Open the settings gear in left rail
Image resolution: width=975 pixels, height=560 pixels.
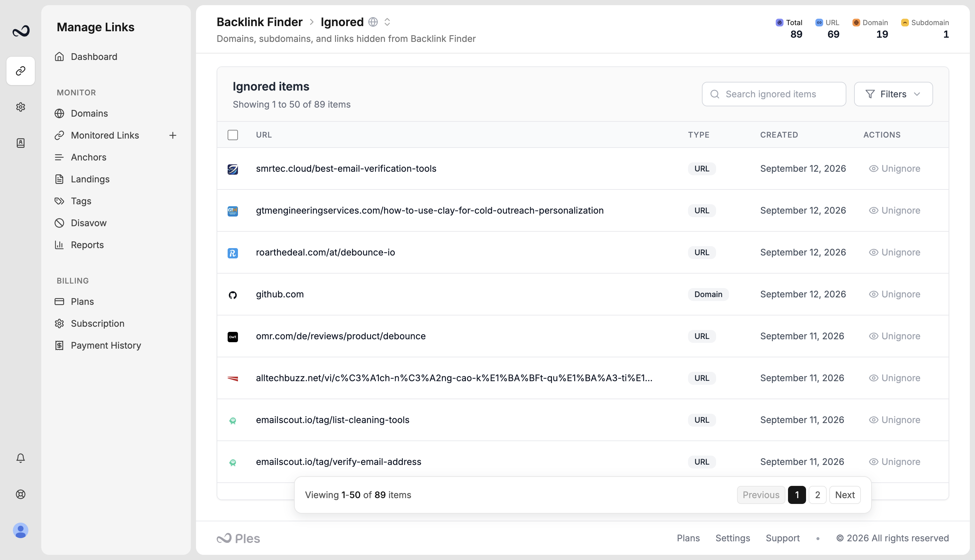point(21,107)
